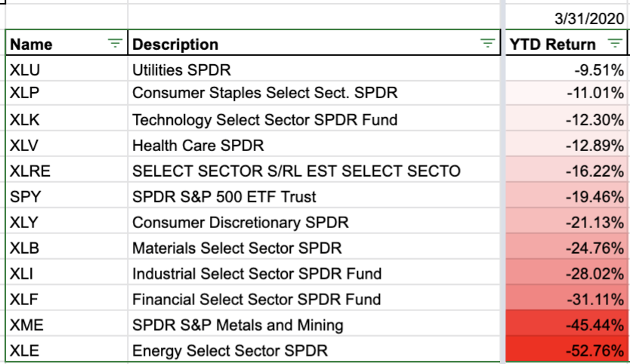Click the -9.51% return cell
The width and height of the screenshot is (630, 364).
[x=599, y=70]
